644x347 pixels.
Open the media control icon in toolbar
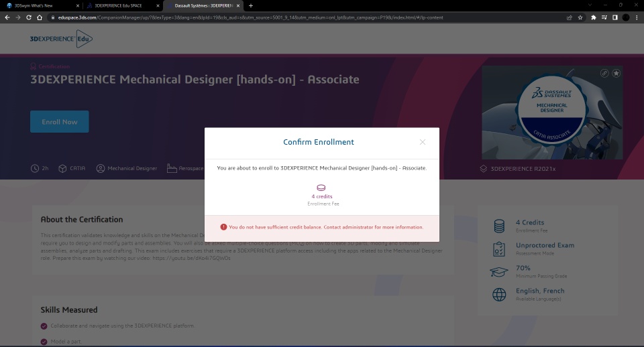604,17
